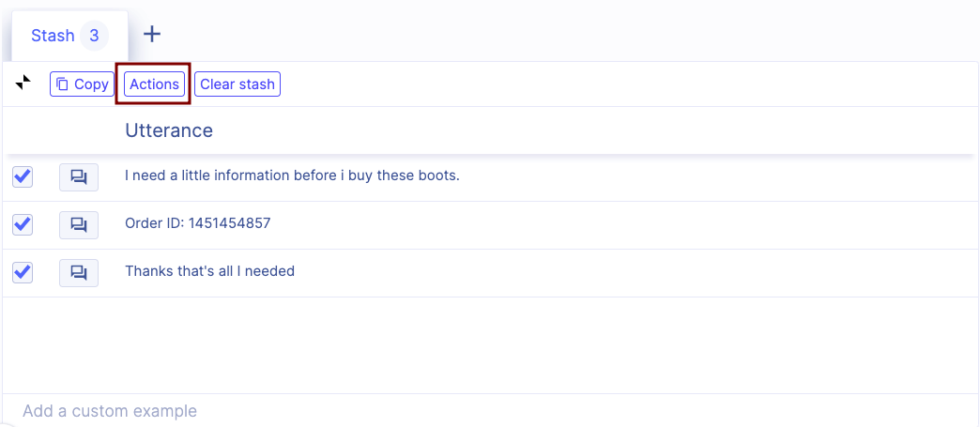Click the empty stash area below the last row
This screenshot has height=427, width=980.
point(488,343)
